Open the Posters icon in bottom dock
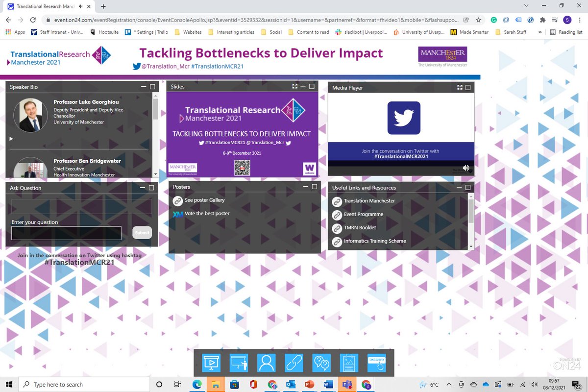Screen dimensions: 588x392 pos(349,363)
